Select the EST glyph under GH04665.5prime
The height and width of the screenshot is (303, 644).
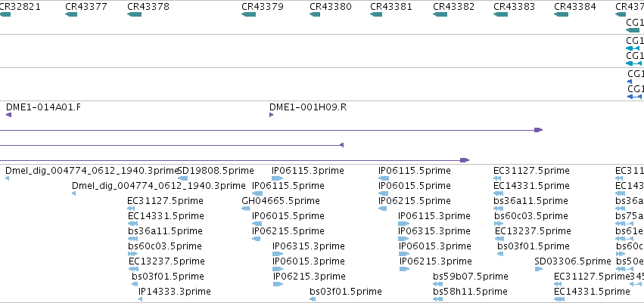(x=246, y=209)
